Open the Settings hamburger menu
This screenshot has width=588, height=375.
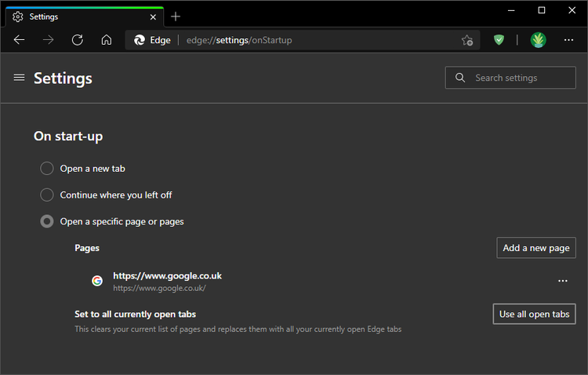coord(19,78)
